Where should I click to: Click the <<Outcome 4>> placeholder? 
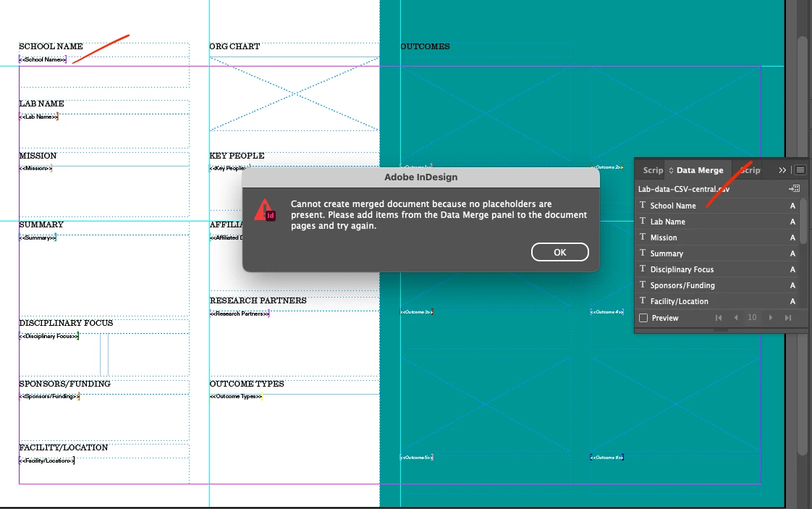[x=607, y=312]
